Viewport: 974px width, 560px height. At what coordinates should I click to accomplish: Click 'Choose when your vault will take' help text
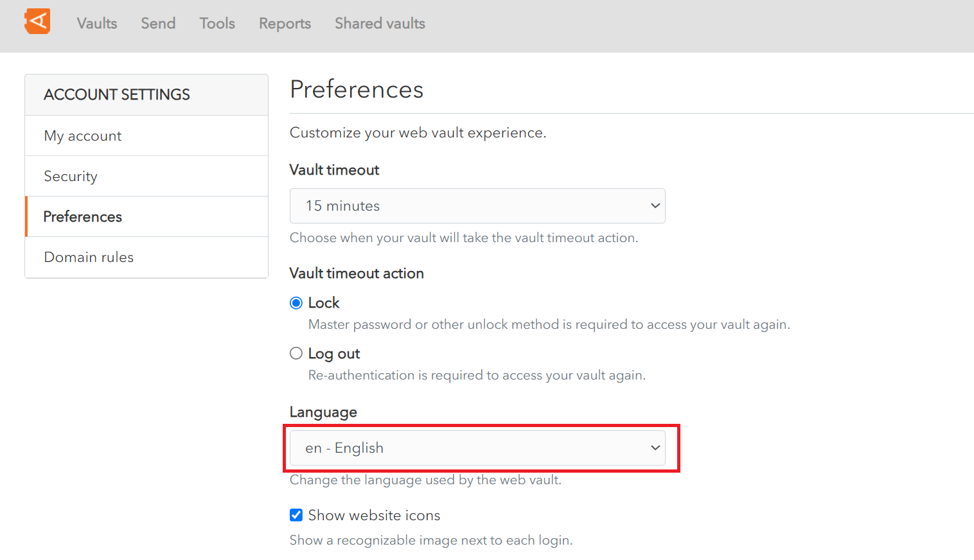point(463,238)
